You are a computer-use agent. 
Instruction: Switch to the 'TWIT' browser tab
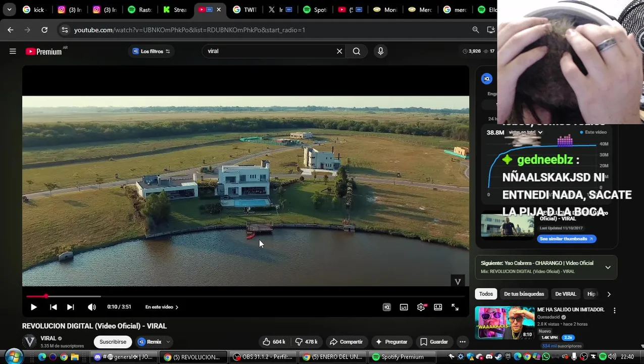245,9
